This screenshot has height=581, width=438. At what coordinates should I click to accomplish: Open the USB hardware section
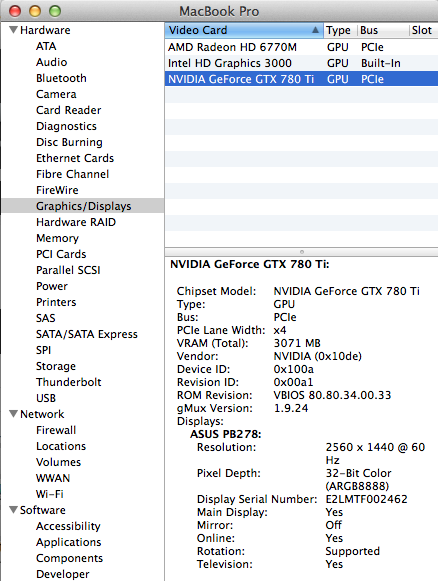click(x=46, y=398)
